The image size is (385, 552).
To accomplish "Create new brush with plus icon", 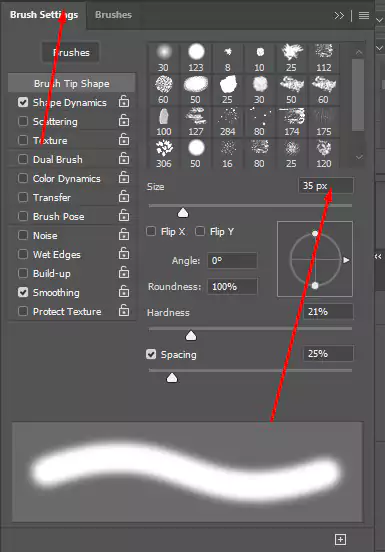I will point(340,539).
